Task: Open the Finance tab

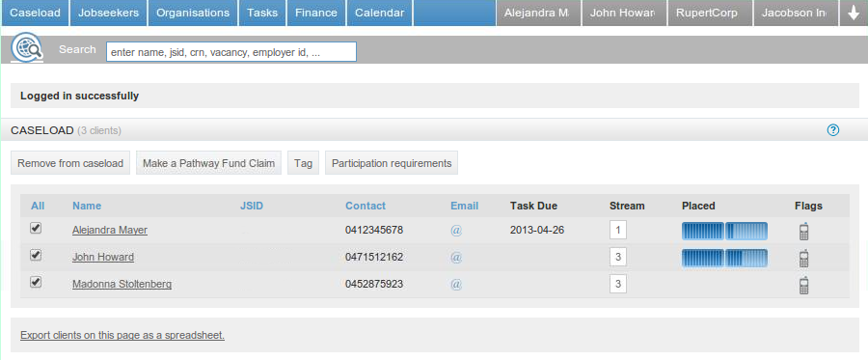Action: [x=316, y=13]
